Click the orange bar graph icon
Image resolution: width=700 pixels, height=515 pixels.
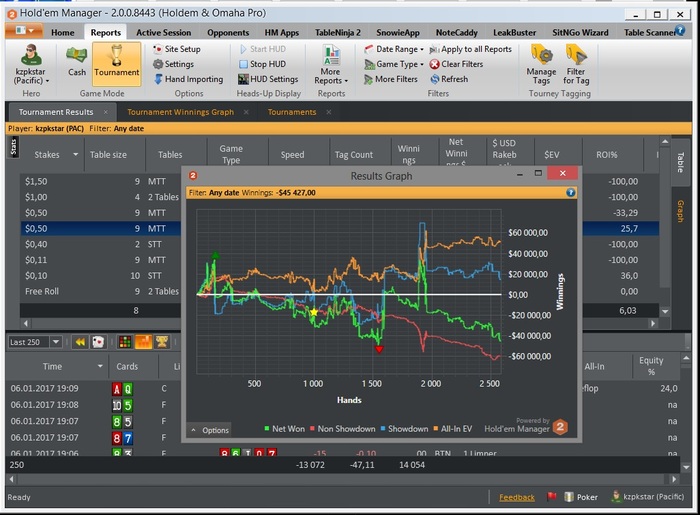tap(143, 342)
